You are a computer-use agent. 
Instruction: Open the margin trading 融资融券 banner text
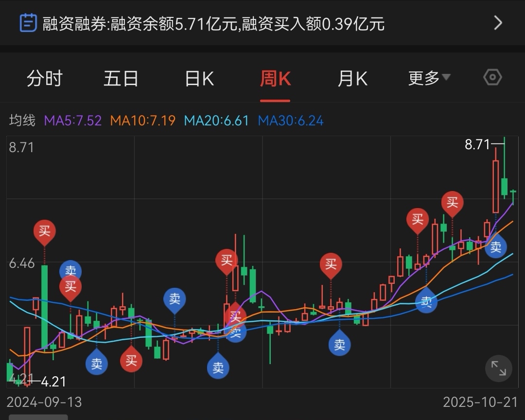point(213,24)
